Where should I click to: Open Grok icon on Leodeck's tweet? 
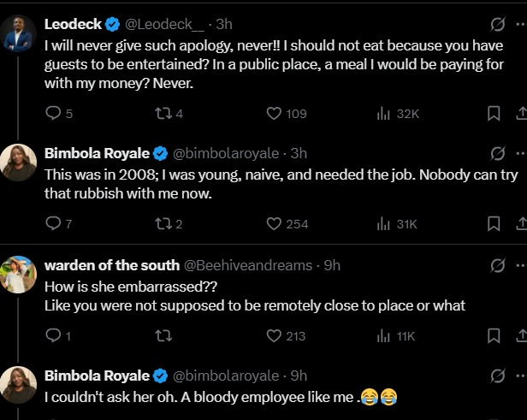click(x=497, y=24)
